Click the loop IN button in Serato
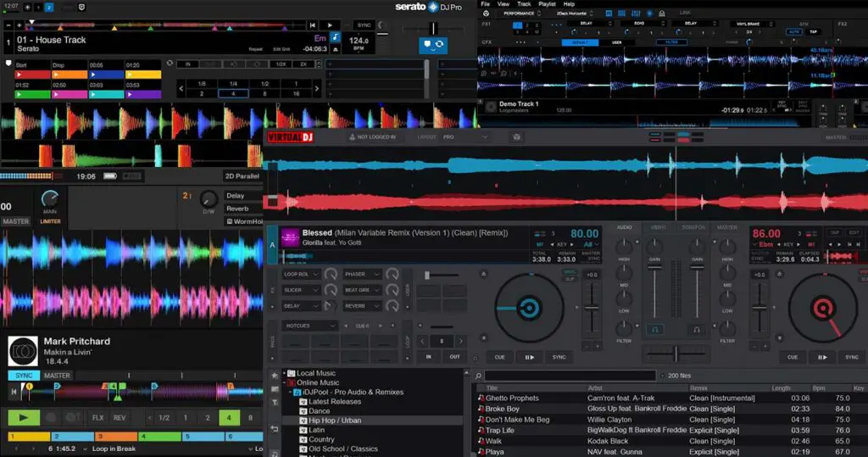This screenshot has height=457, width=868. tap(187, 64)
